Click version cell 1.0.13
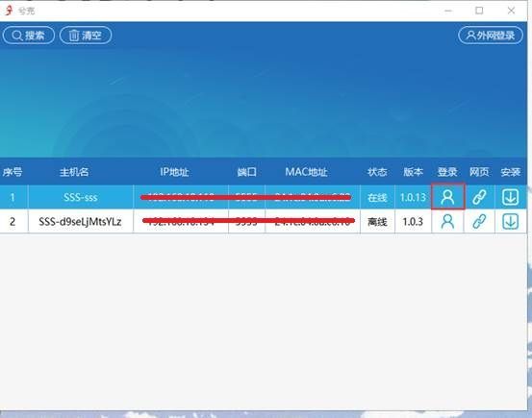The height and width of the screenshot is (418, 532). [x=413, y=197]
